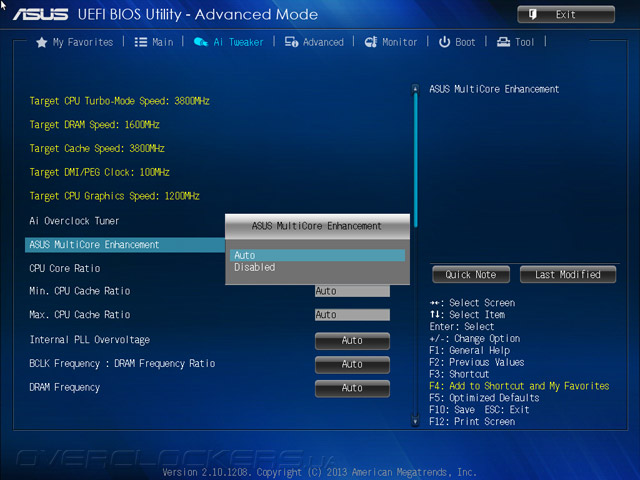The height and width of the screenshot is (480, 640).
Task: Go to the Monitor tab
Action: (x=391, y=42)
